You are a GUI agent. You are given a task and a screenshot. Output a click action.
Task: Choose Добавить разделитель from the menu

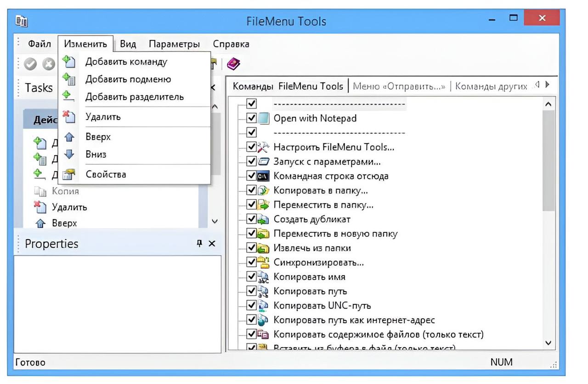(134, 97)
